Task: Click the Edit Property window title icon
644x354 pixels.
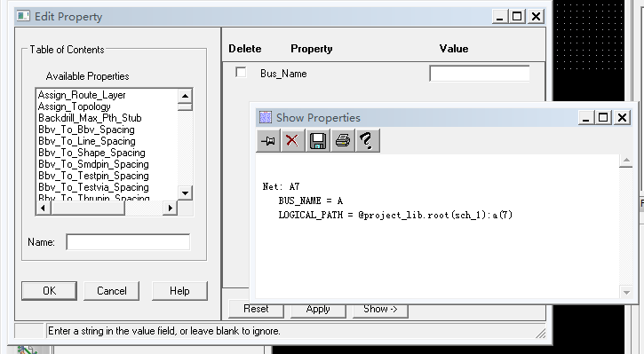Action: pos(23,16)
